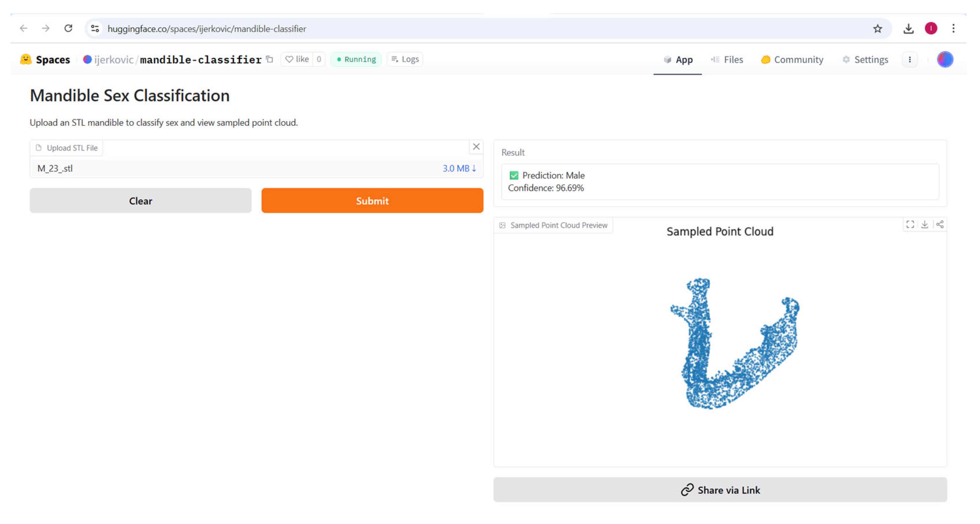Open the space's three-dot options menu
This screenshot has height=524, width=980.
tap(910, 60)
